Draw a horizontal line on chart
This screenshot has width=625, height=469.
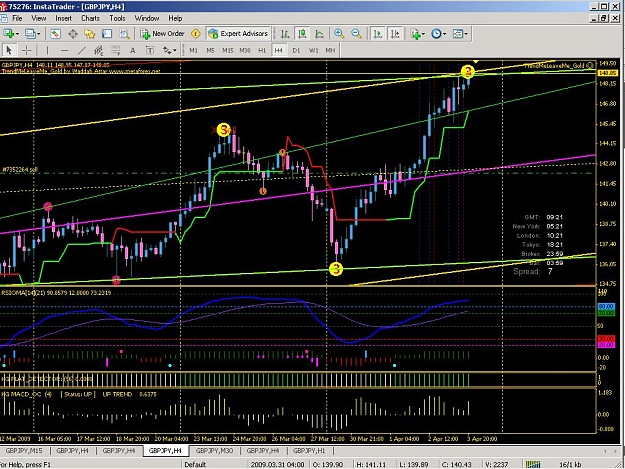64,51
